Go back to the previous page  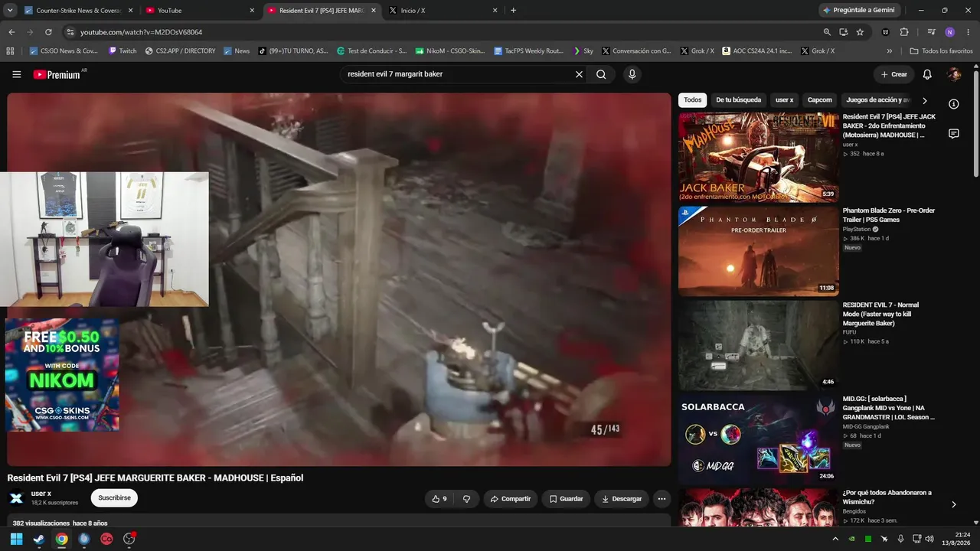coord(11,32)
